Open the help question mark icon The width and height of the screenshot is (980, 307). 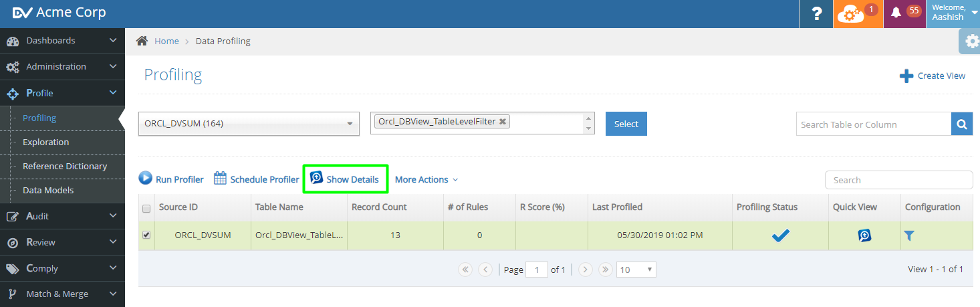[816, 13]
